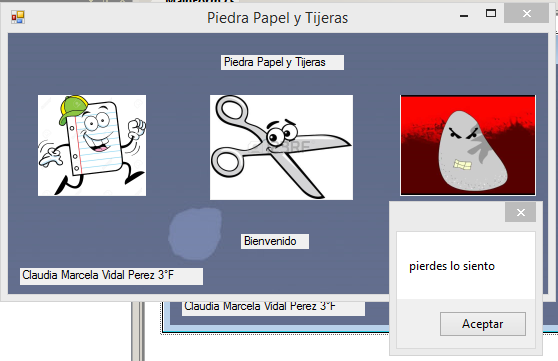Click the light blue blob shape
This screenshot has width=558, height=361.
[x=195, y=234]
